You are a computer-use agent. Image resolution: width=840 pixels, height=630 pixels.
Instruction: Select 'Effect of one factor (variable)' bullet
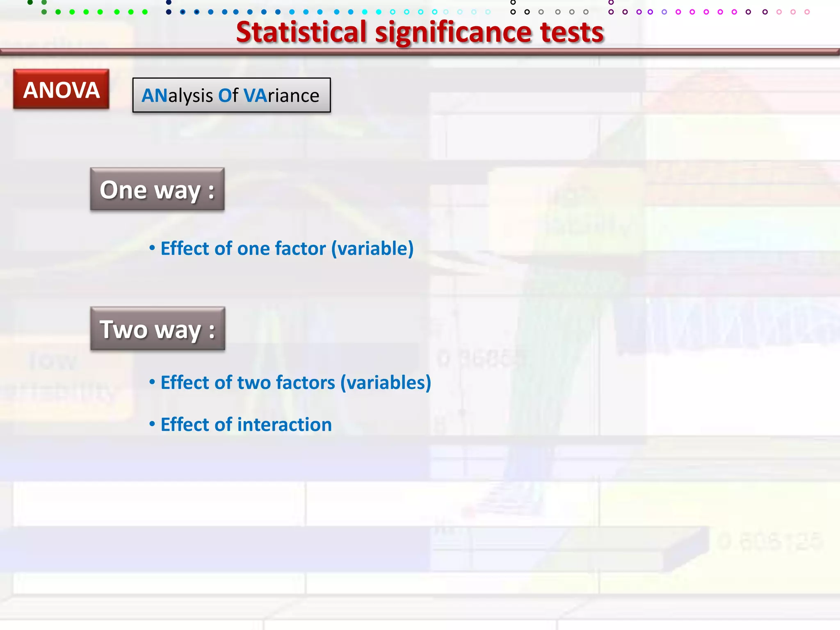click(281, 249)
